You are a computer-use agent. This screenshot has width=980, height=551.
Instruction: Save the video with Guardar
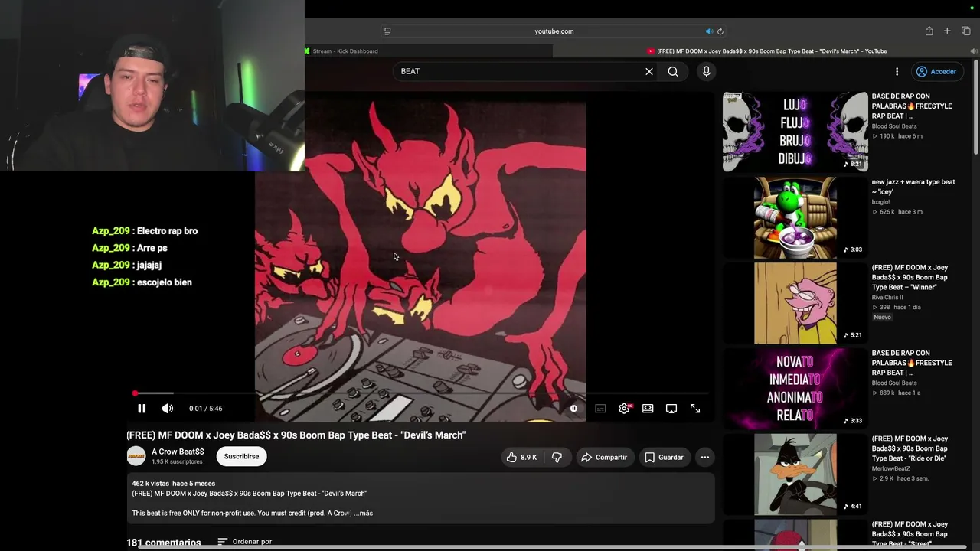665,457
